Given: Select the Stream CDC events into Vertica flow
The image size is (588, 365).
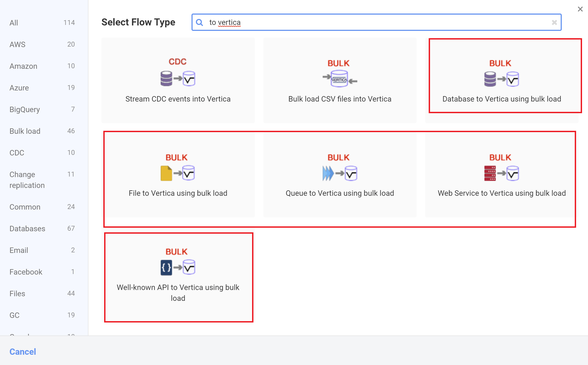Looking at the screenshot, I should click(178, 80).
